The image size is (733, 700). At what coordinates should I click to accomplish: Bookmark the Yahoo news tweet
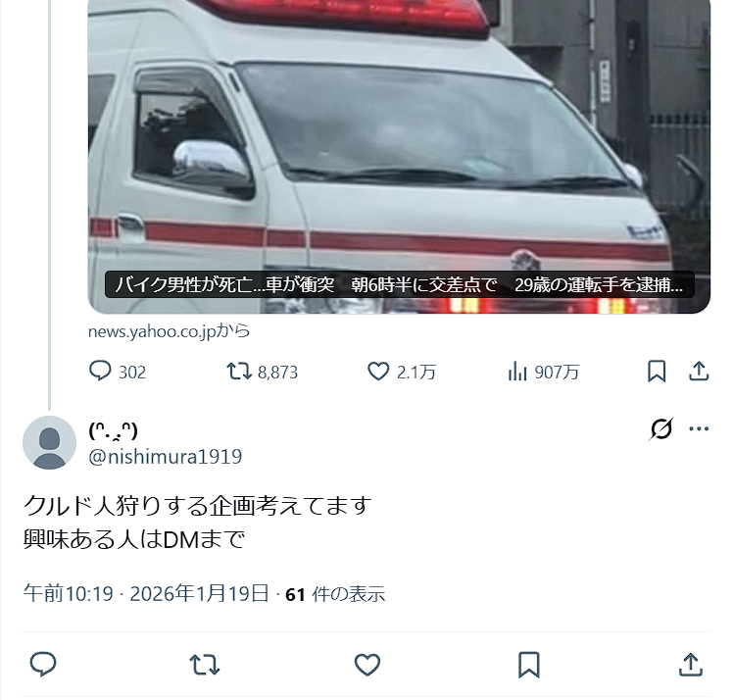click(x=657, y=372)
